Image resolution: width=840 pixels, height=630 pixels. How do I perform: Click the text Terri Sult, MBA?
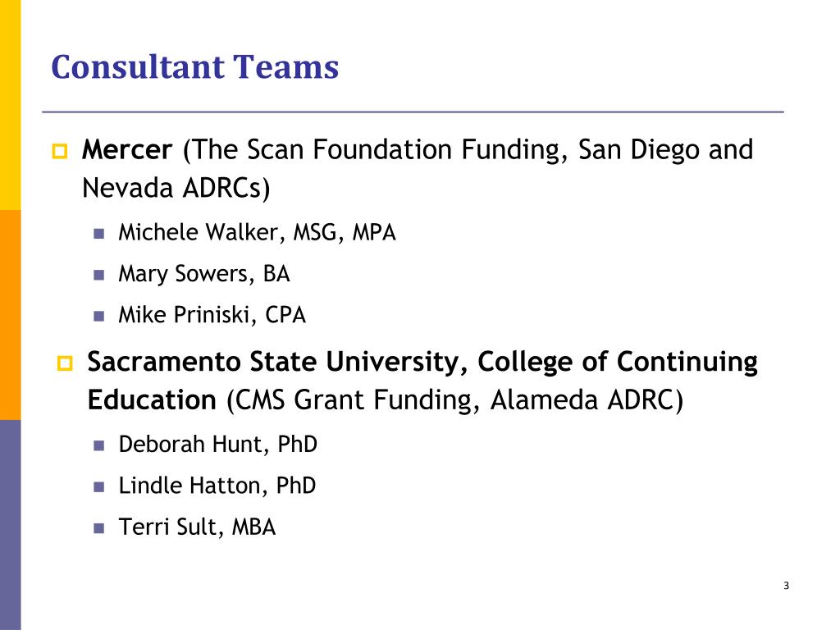pos(197,527)
